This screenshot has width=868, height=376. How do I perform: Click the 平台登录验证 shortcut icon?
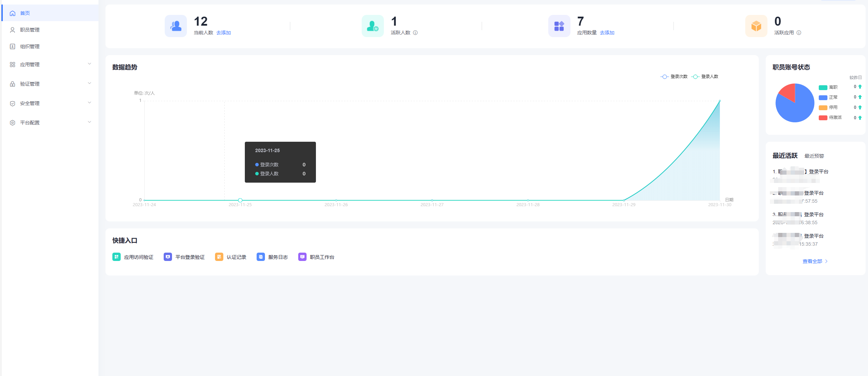[x=168, y=257]
